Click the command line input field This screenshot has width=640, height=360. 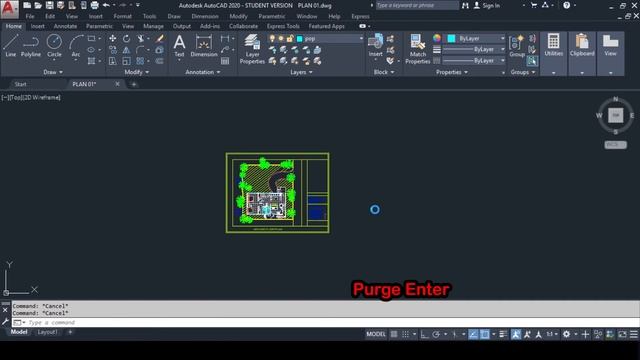(326, 322)
